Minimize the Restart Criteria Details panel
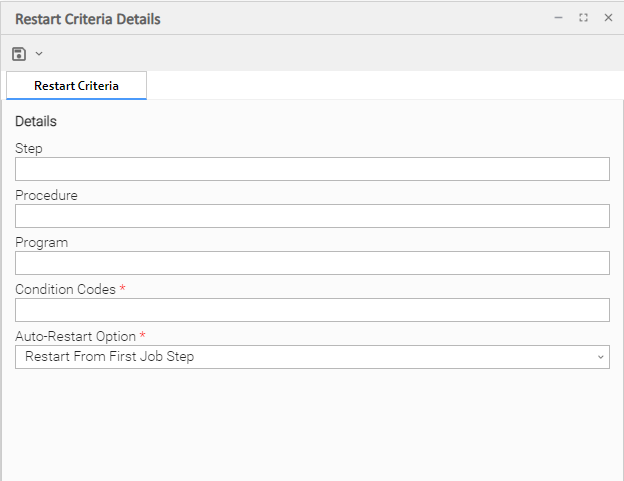Screen dimensions: 624x481 [x=559, y=18]
